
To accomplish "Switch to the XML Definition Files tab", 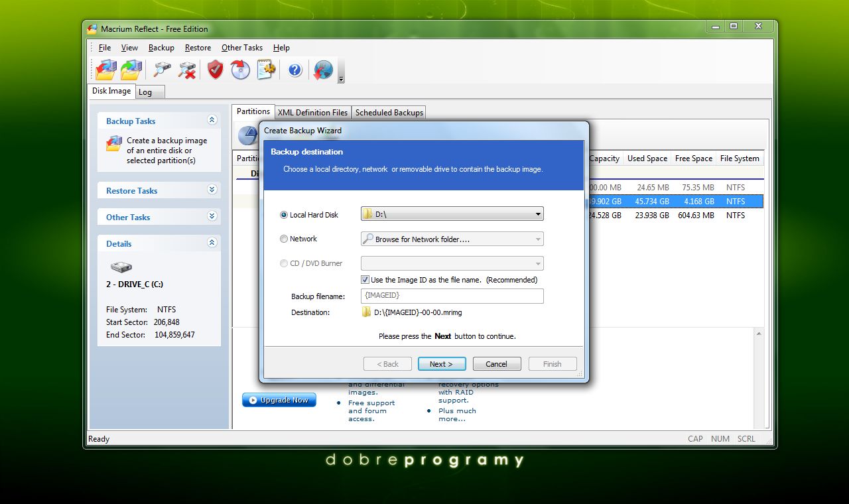I will pos(312,113).
